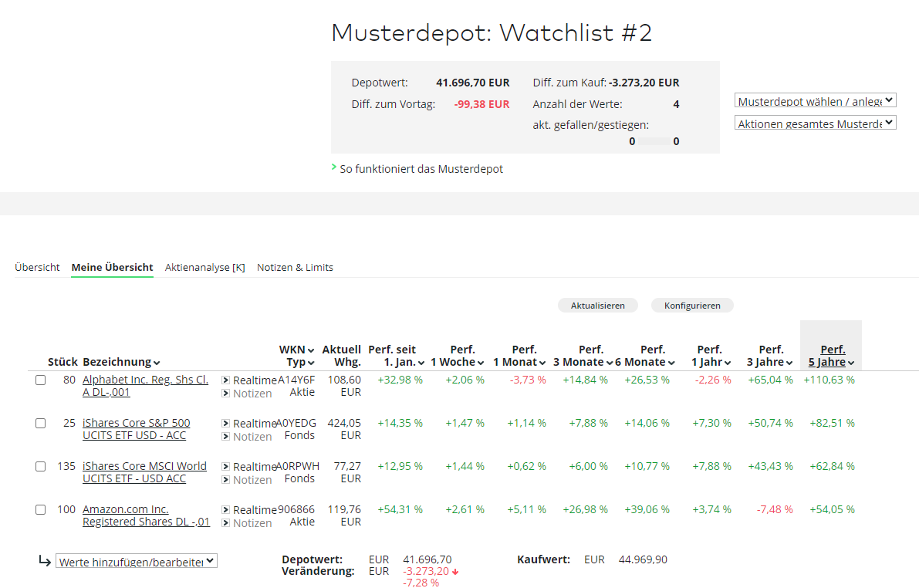Sort by Perf. 1 Woche column
The height and width of the screenshot is (588, 919).
458,356
